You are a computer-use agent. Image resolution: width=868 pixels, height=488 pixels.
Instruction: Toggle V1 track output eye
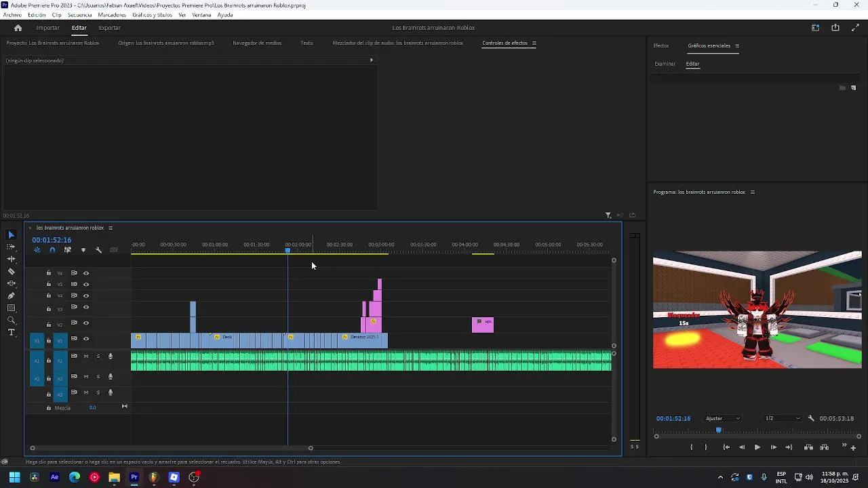click(86, 339)
